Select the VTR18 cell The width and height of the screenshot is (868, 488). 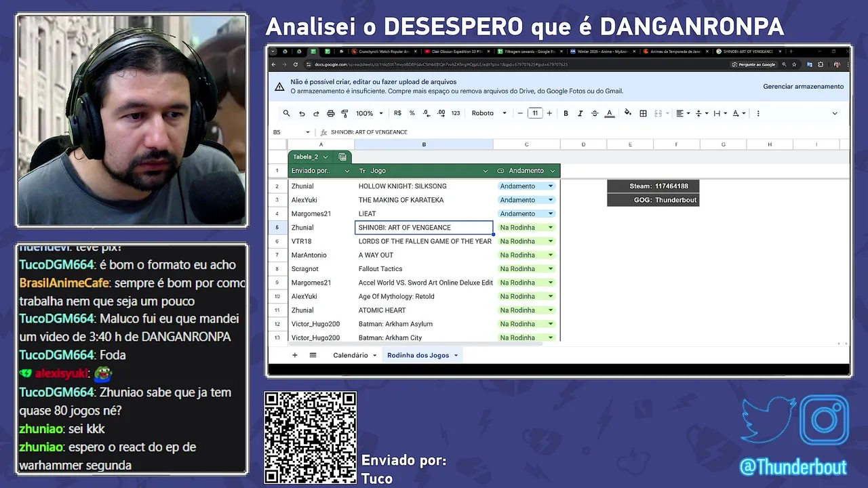click(321, 241)
